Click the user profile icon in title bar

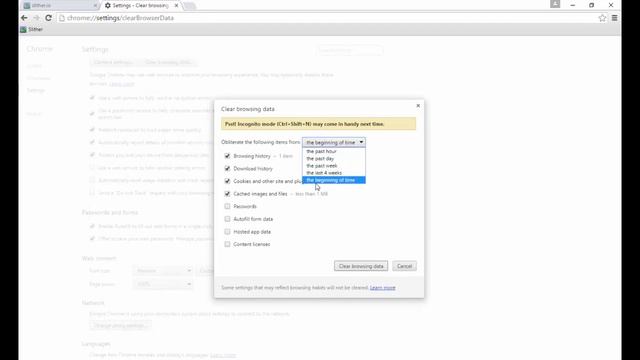pyautogui.click(x=555, y=4)
